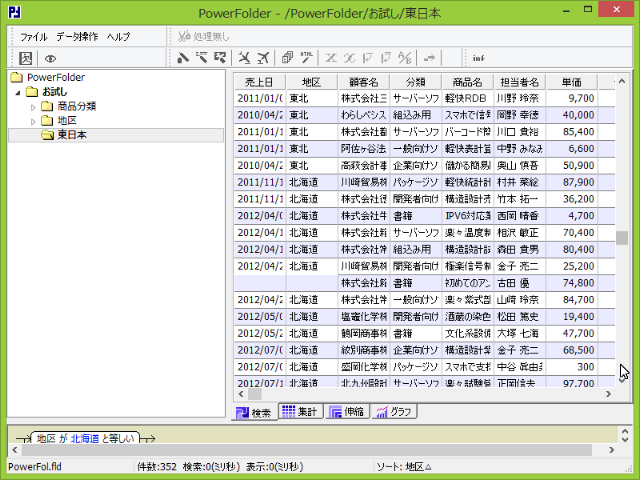This screenshot has height=480, width=640.
Task: Collapse the お試し tree node
Action: point(18,93)
